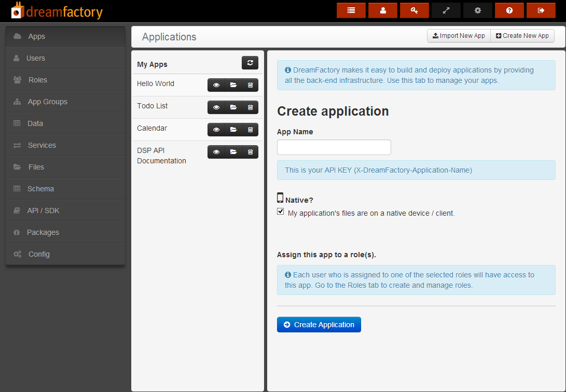566x392 pixels.
Task: Click the DreamFactory logo
Action: pos(57,11)
